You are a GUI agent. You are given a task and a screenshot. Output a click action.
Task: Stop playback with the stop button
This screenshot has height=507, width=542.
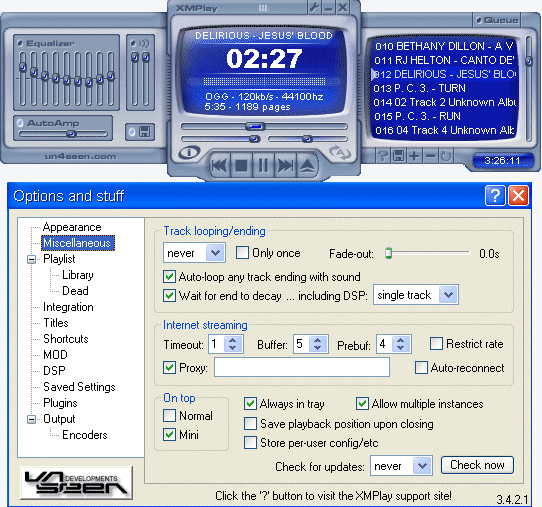point(242,166)
